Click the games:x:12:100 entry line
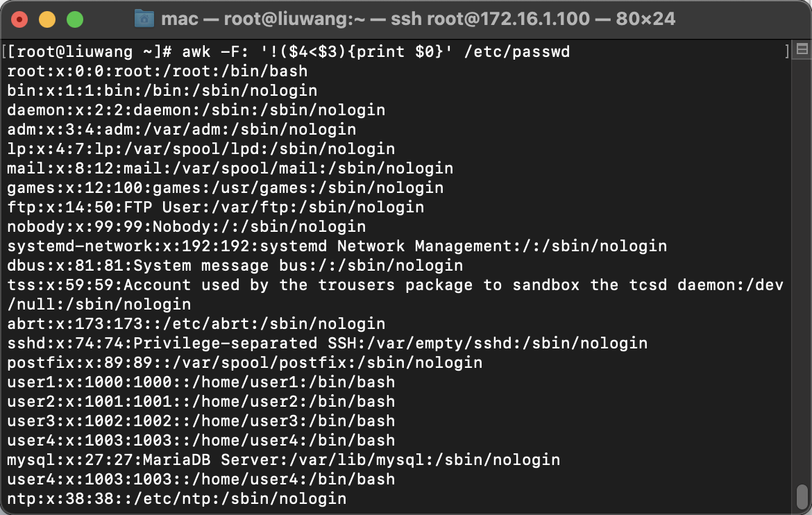The height and width of the screenshot is (515, 812). coord(226,187)
